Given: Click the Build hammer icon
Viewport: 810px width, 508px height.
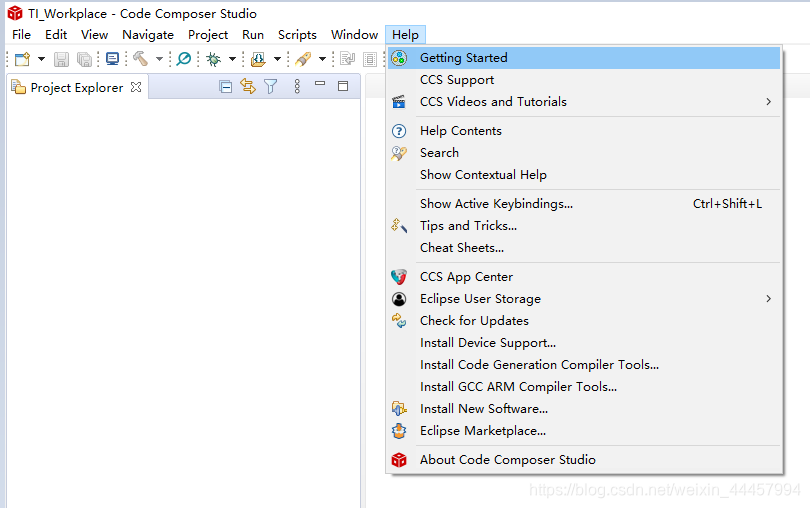Looking at the screenshot, I should [x=141, y=59].
